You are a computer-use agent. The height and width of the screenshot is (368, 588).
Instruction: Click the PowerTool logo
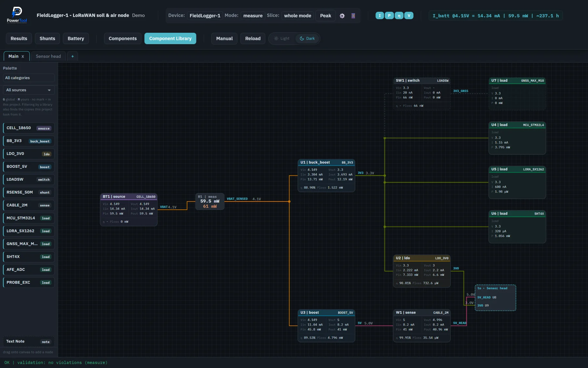tap(17, 15)
